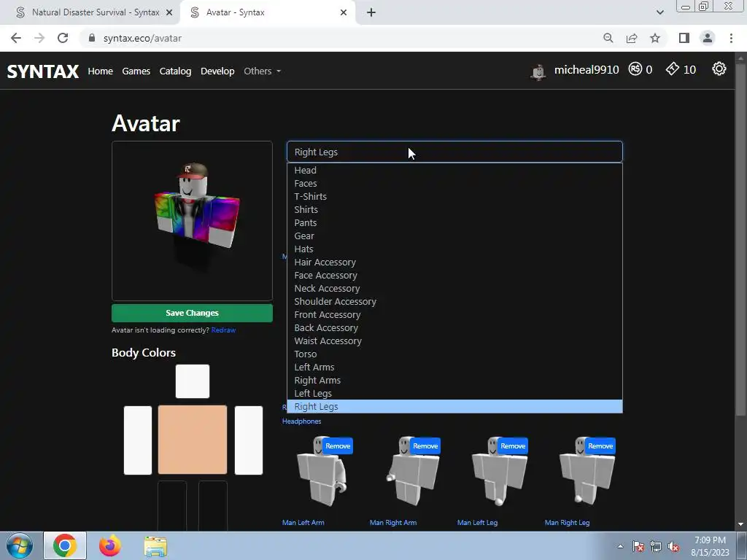The height and width of the screenshot is (560, 747).
Task: Open a new browser tab with plus
Action: [371, 12]
